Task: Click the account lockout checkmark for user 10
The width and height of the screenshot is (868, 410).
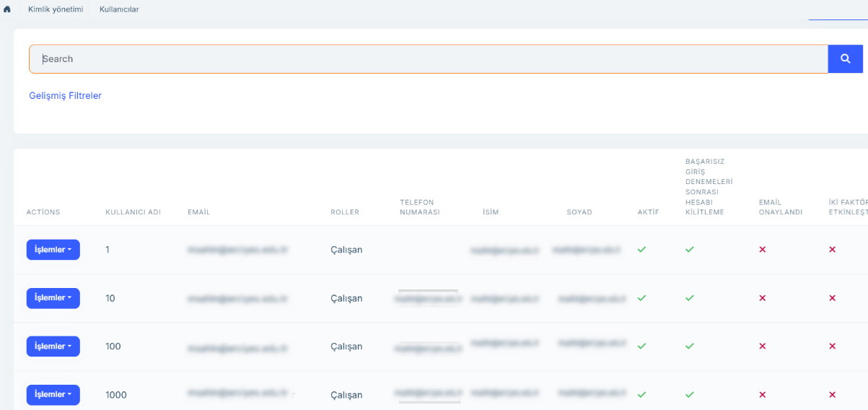Action: coord(689,298)
